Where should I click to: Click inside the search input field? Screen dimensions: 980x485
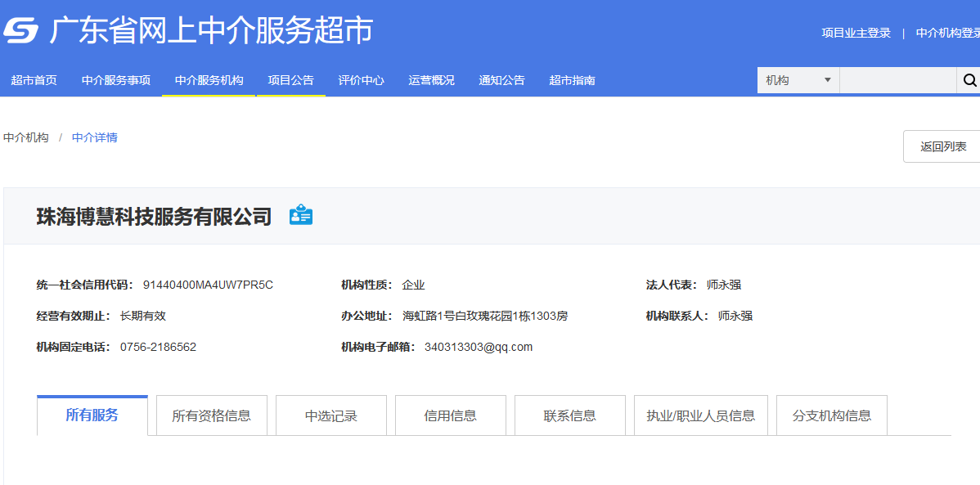coord(898,80)
